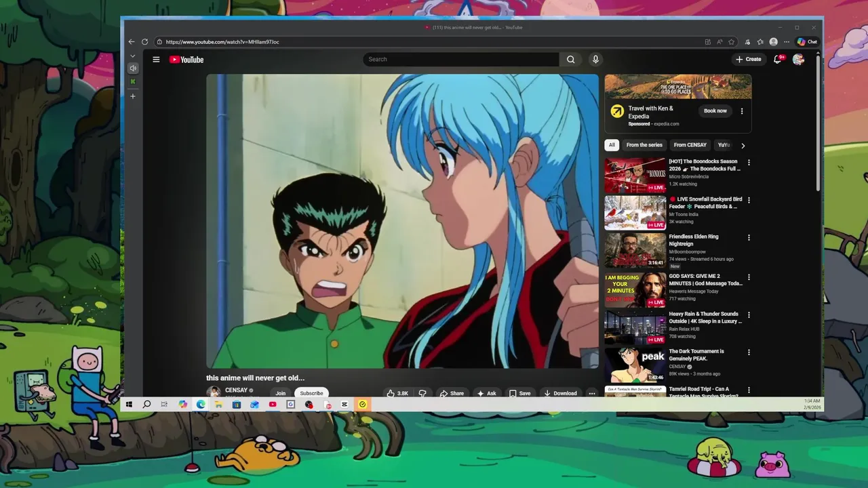Image resolution: width=868 pixels, height=488 pixels.
Task: Click the search magnifier button
Action: (570, 60)
